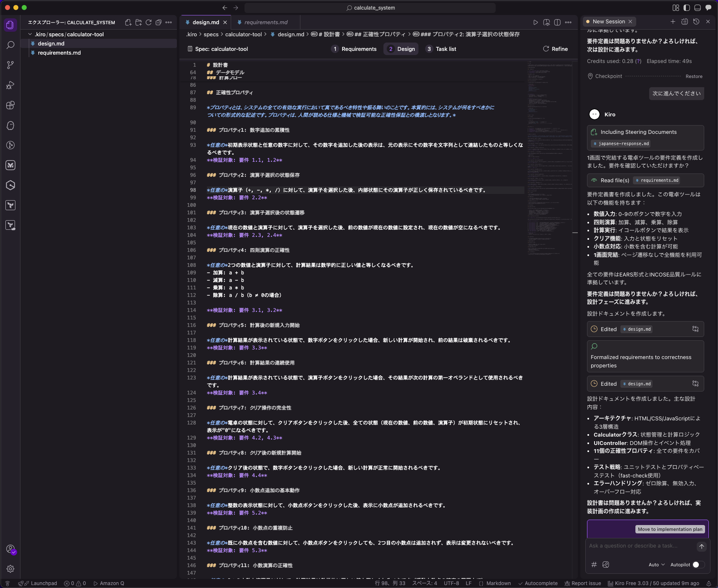This screenshot has width=718, height=588.
Task: Open the Search view in the activity bar
Action: [10, 45]
